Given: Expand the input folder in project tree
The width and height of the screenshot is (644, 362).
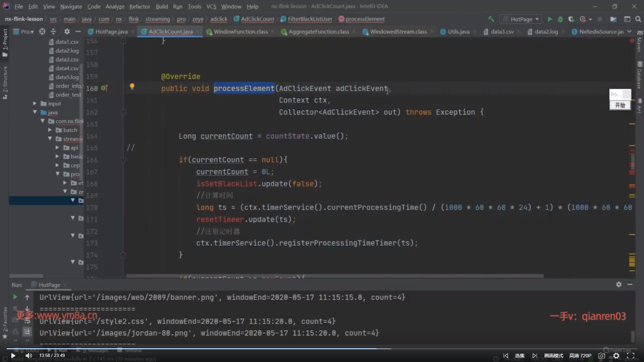Looking at the screenshot, I should pos(35,104).
